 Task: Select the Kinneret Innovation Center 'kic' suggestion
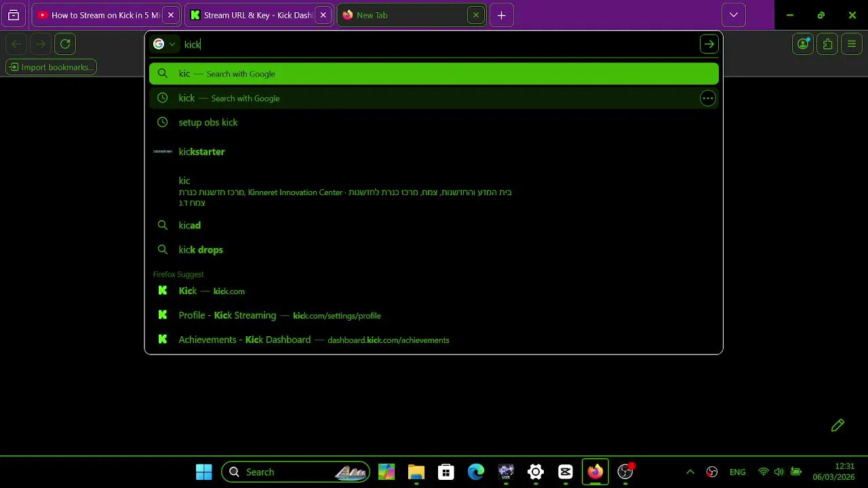tap(434, 191)
